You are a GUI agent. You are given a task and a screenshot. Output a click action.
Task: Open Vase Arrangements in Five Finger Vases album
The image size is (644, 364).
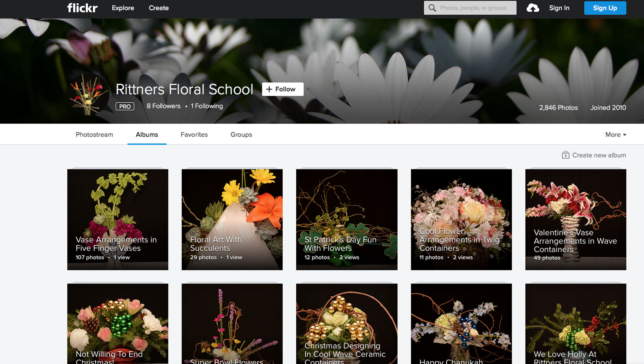117,220
